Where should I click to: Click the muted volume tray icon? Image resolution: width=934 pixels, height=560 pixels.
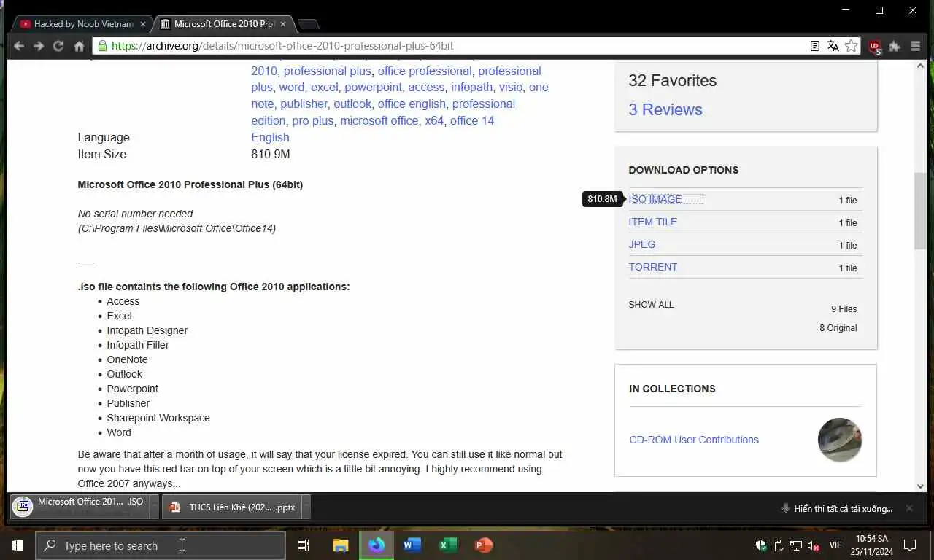814,545
